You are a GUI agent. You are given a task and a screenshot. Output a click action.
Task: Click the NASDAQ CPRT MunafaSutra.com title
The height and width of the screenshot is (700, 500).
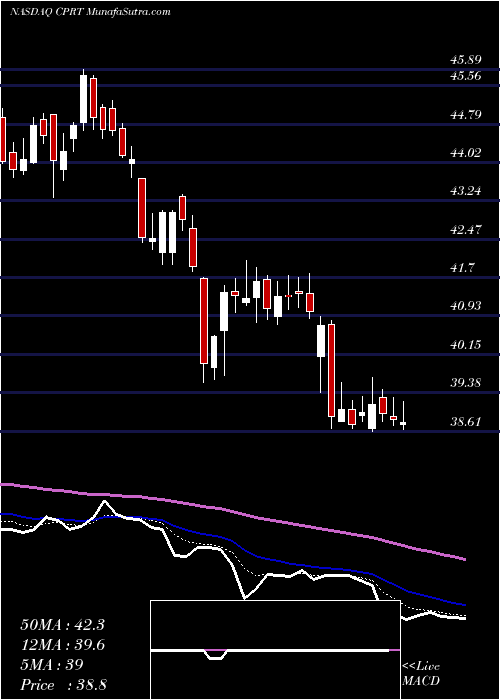click(x=90, y=12)
